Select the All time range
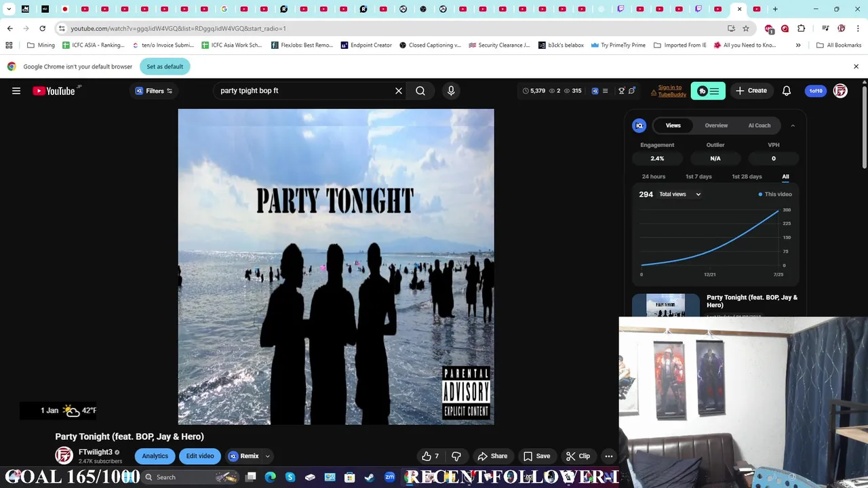The width and height of the screenshot is (868, 488). [785, 177]
